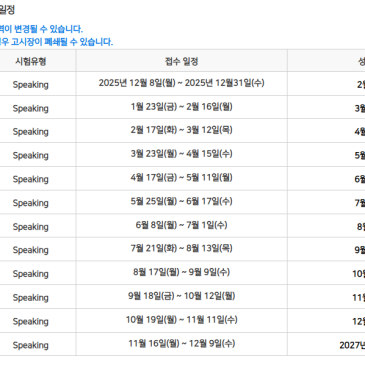365x365 pixels.
Task: Click the blue notice about 고시장 폐쇄
Action: [x=56, y=42]
